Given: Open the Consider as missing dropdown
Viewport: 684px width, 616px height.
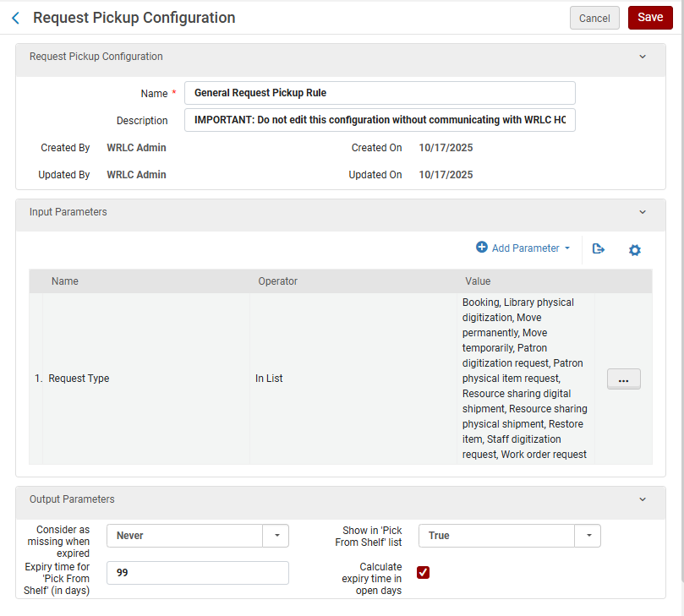Looking at the screenshot, I should [276, 536].
